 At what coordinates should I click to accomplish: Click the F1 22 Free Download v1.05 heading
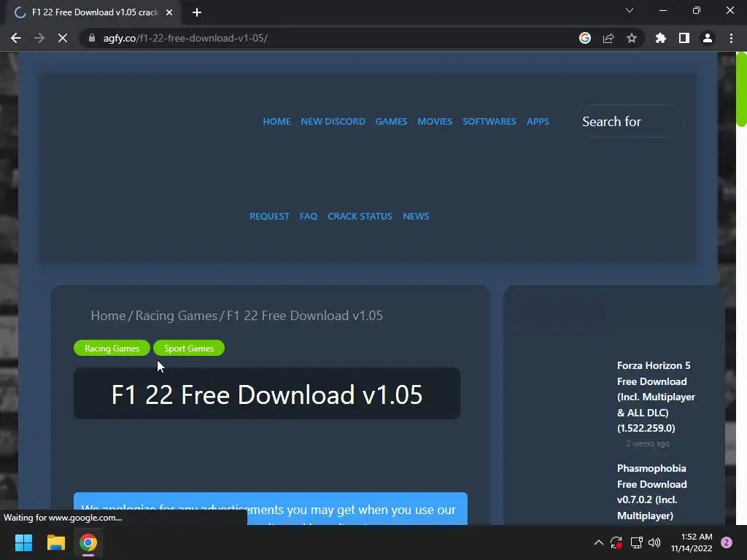point(267,394)
